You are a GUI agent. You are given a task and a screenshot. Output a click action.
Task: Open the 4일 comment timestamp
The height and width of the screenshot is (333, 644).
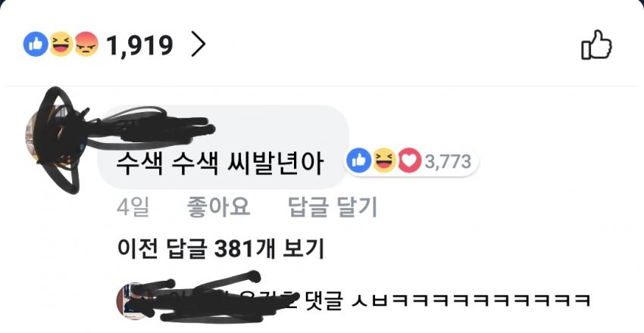[x=133, y=207]
